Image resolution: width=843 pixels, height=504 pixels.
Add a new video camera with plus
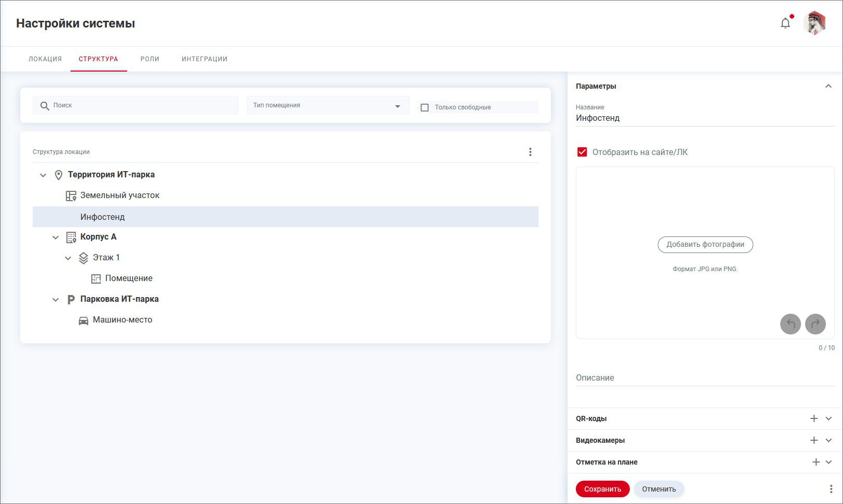click(x=814, y=440)
